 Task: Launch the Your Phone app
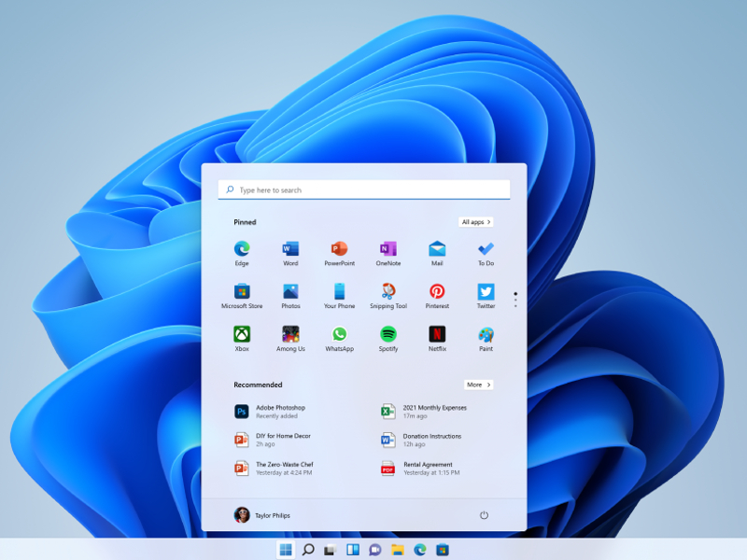pos(339,296)
